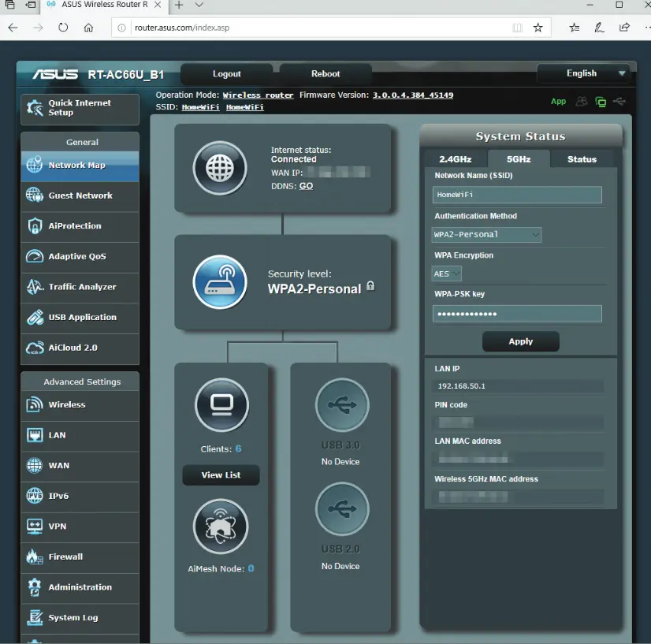Click the Internet status globe icon

click(x=220, y=168)
